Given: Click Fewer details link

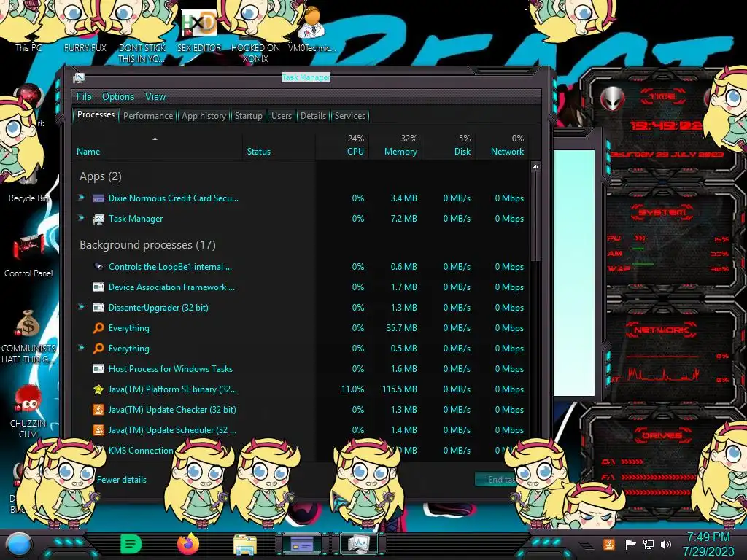Looking at the screenshot, I should coord(122,480).
